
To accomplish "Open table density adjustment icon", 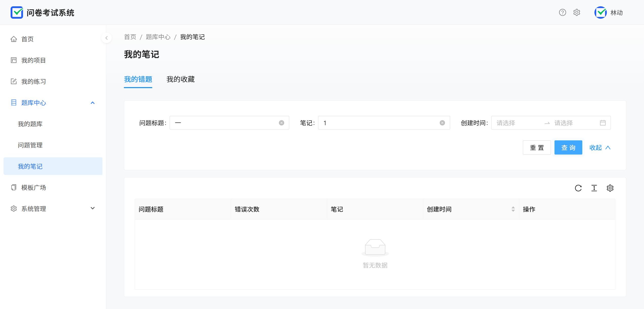I will click(x=594, y=188).
